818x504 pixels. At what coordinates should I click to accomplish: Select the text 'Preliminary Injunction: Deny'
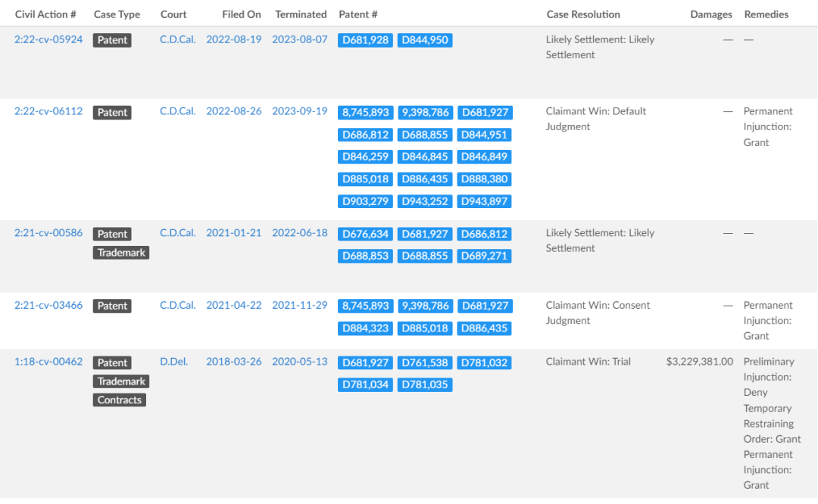tap(769, 377)
